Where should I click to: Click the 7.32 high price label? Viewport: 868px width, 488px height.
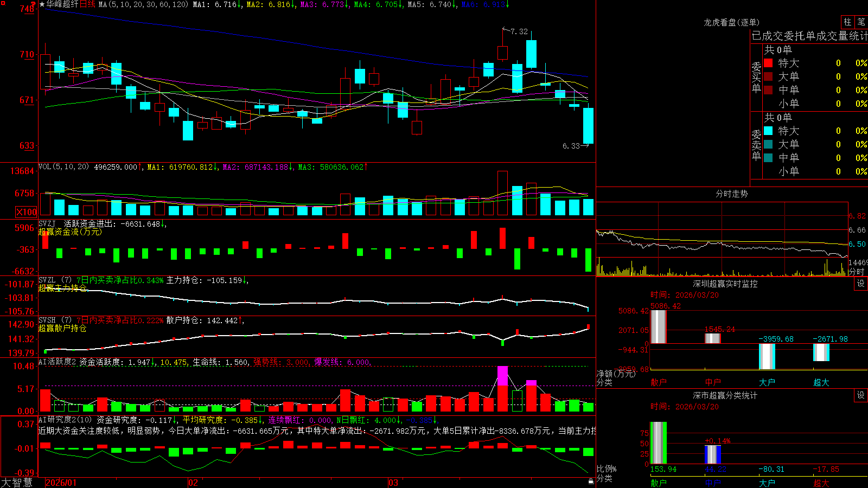519,31
